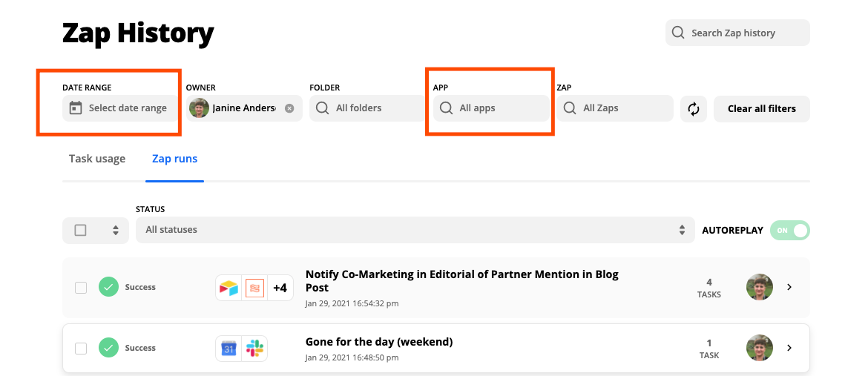Viewport: 868px width, 376px height.
Task: Open the All statuses dropdown
Action: (x=413, y=230)
